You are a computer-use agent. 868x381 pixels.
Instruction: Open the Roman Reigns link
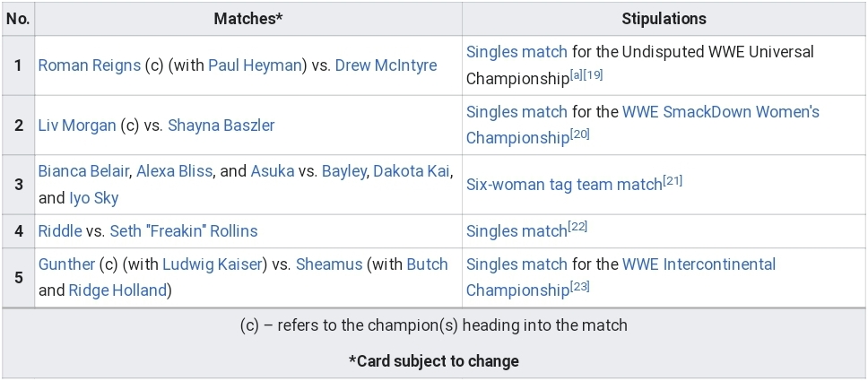click(x=89, y=65)
